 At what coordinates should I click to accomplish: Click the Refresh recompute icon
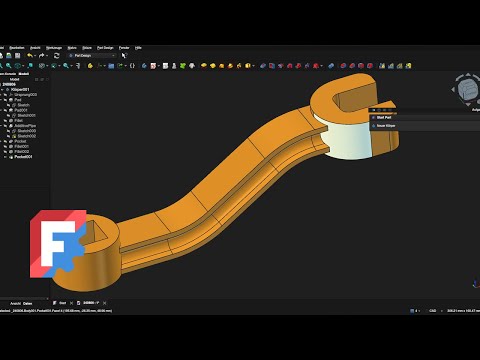tap(57, 55)
